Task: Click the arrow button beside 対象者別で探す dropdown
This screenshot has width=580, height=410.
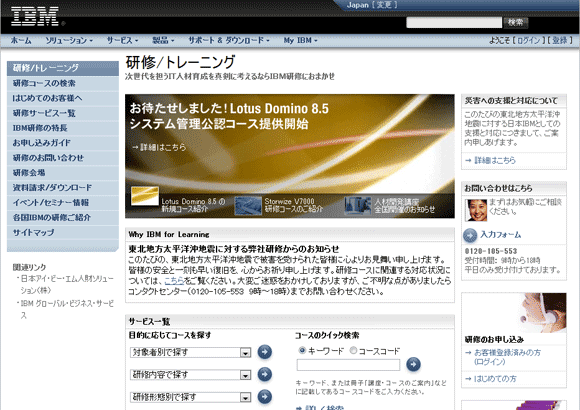Action: point(264,352)
